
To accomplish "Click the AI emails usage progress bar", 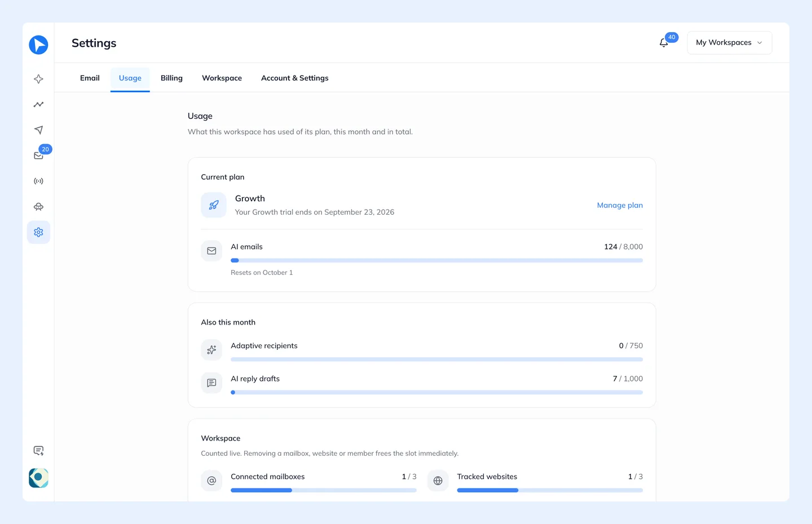I will click(x=437, y=260).
